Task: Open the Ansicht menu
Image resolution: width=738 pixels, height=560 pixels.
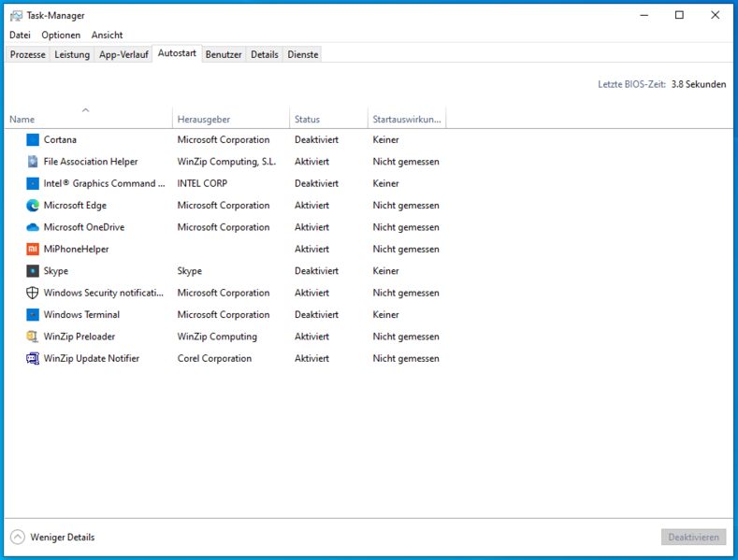Action: click(107, 35)
